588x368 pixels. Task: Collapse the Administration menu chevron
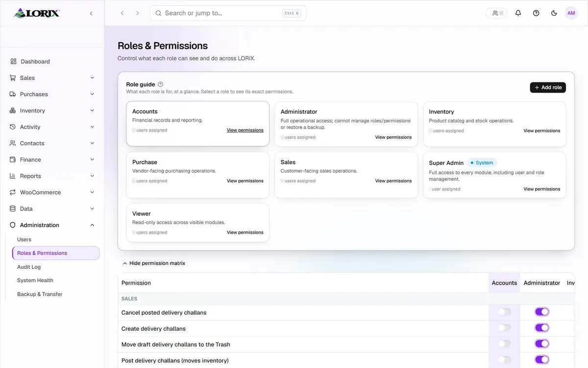92,225
